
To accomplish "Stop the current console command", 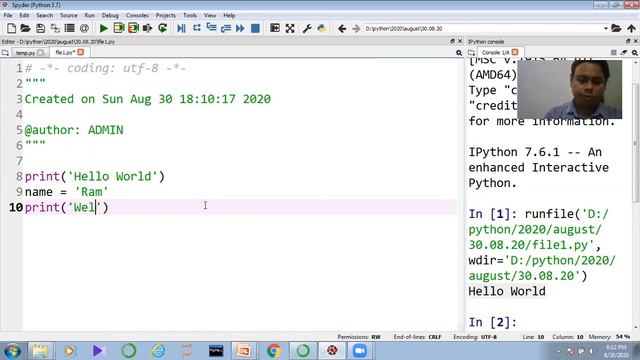I will (x=613, y=53).
